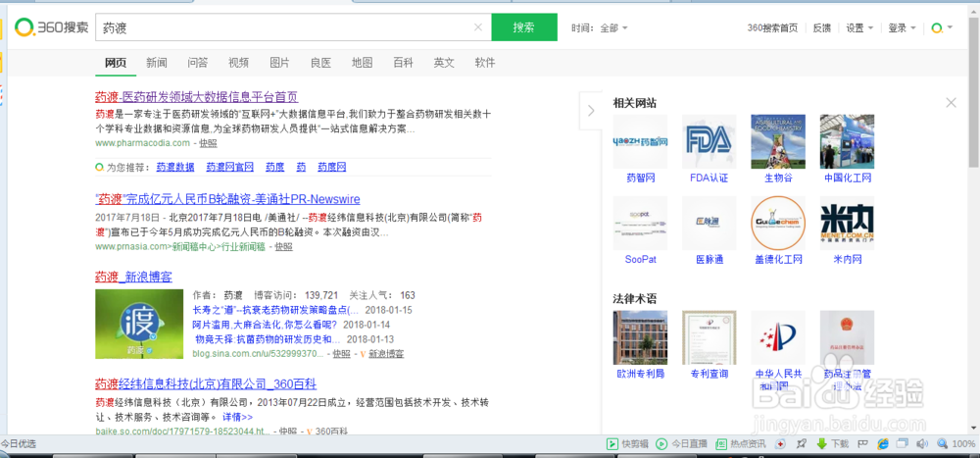Click the rocket accelerator icon in status bar
Viewport: 980px width, 458px height.
pos(802,444)
